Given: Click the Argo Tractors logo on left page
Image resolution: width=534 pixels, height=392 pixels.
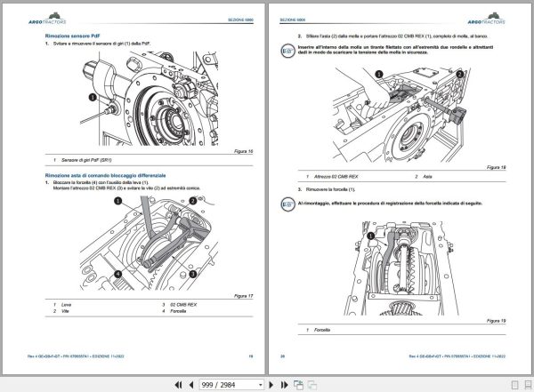Looking at the screenshot, I should 47,19.
